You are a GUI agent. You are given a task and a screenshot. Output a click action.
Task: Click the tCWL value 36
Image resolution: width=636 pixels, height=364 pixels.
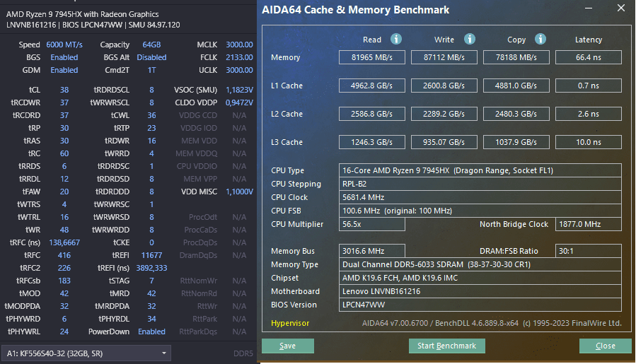pos(151,115)
